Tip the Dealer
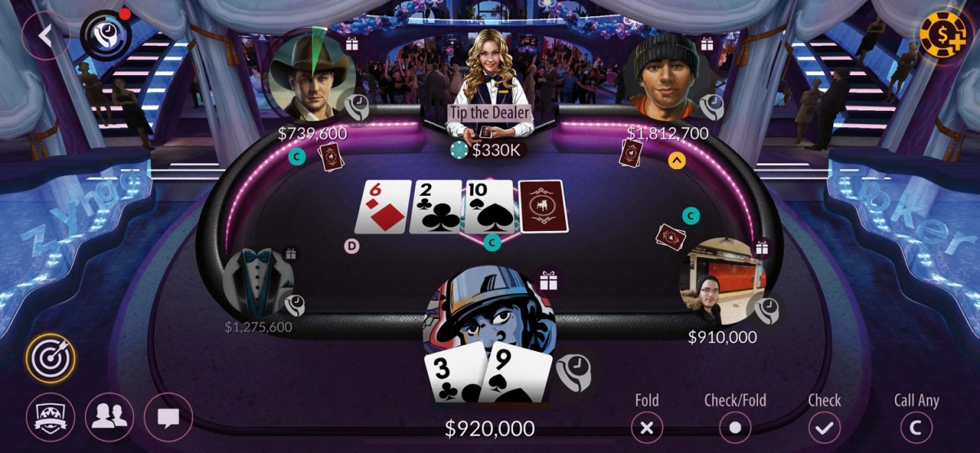Viewport: 980px width, 453px height. tap(489, 112)
